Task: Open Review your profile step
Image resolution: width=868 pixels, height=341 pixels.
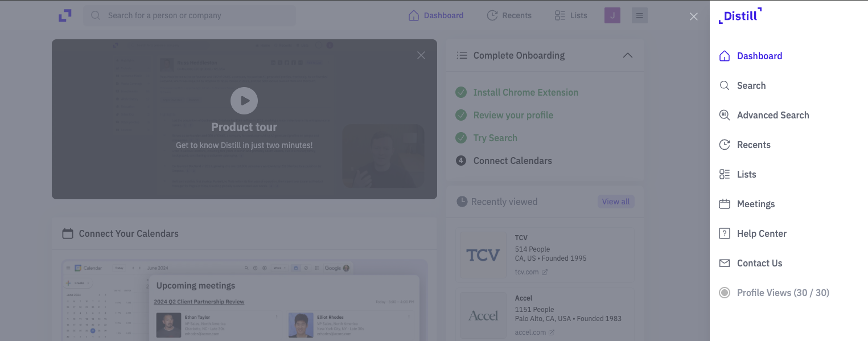Action: pyautogui.click(x=513, y=115)
